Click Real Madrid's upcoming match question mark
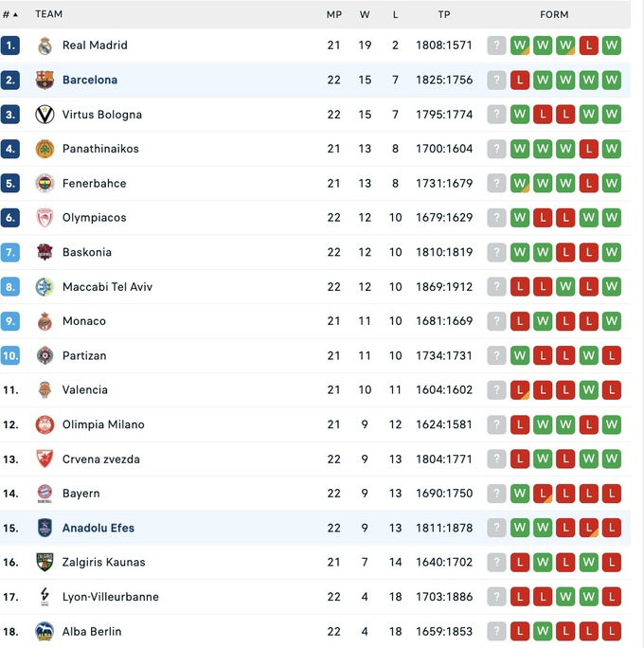Viewport: 644px width, 648px height. tap(496, 45)
